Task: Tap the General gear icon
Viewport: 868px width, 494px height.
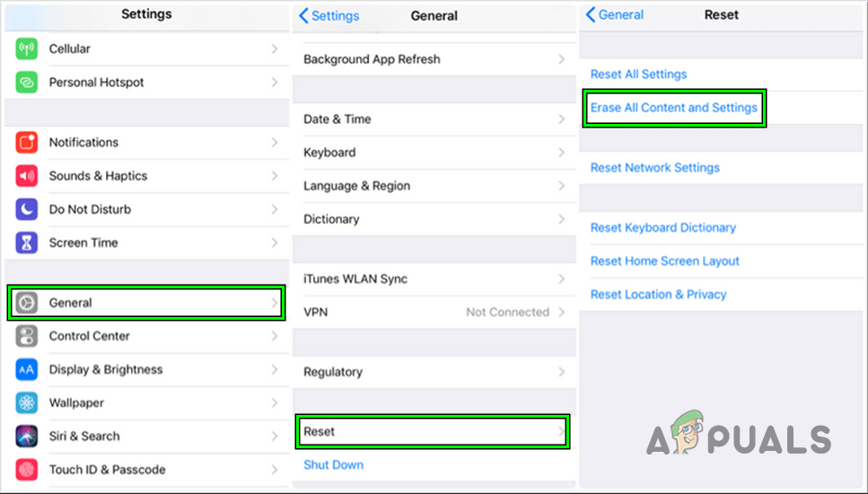Action: (27, 303)
